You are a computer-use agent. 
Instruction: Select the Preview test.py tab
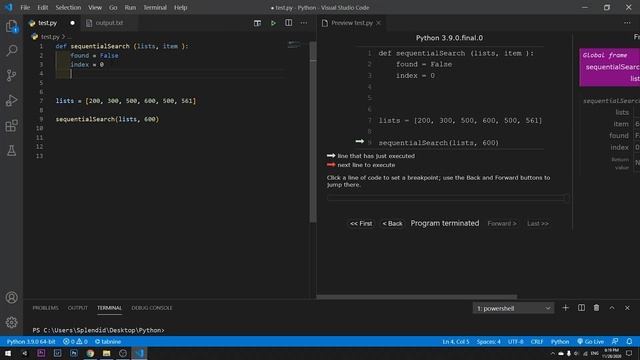[x=351, y=23]
